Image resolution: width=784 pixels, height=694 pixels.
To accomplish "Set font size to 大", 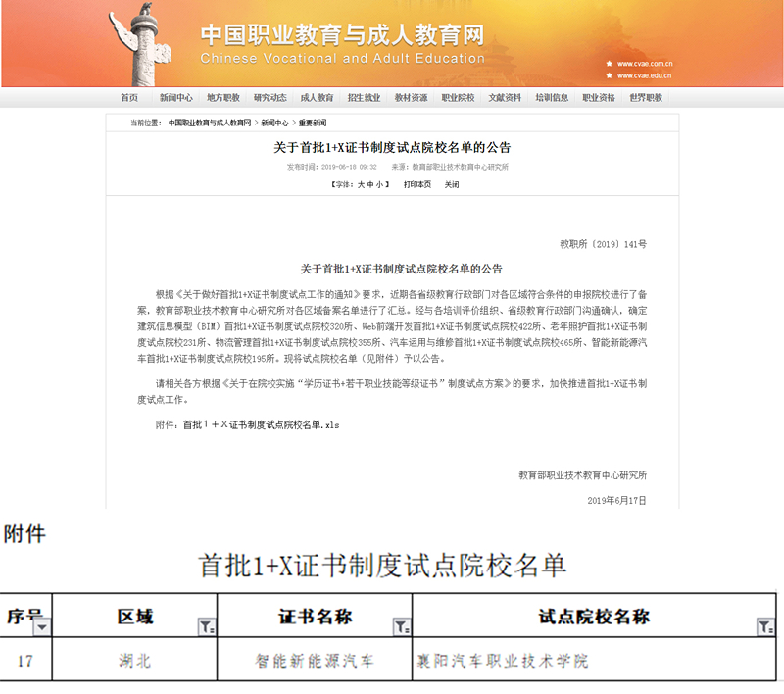I will tap(360, 184).
